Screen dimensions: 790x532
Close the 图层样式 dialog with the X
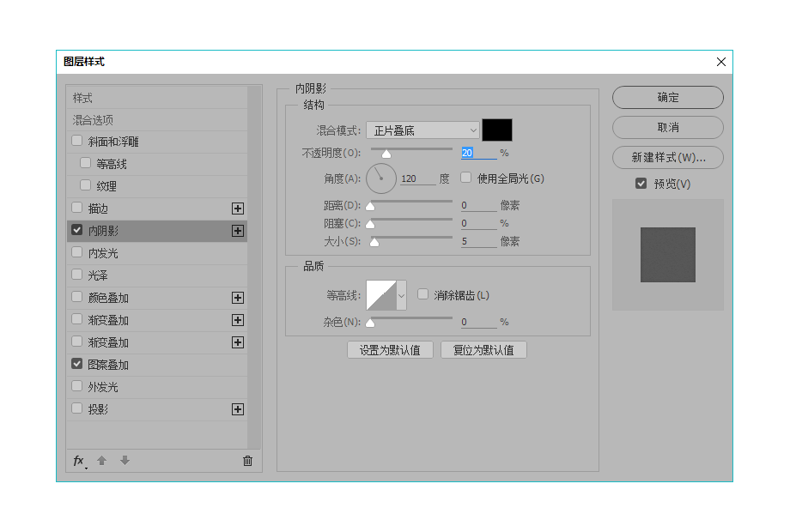click(721, 62)
